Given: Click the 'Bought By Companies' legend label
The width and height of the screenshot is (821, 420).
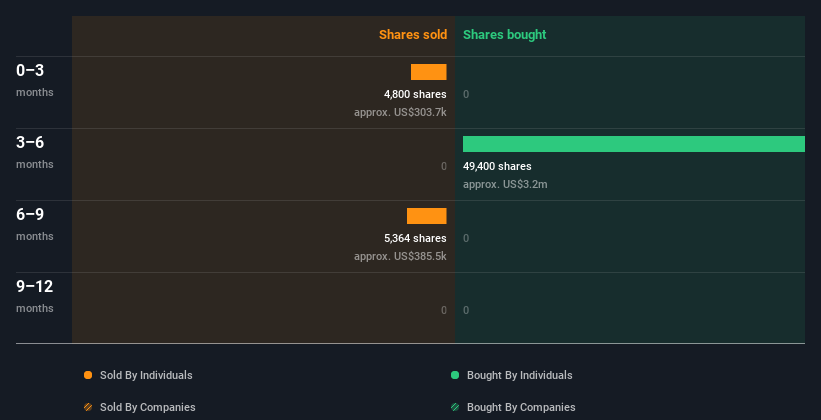Looking at the screenshot, I should click(x=521, y=407).
